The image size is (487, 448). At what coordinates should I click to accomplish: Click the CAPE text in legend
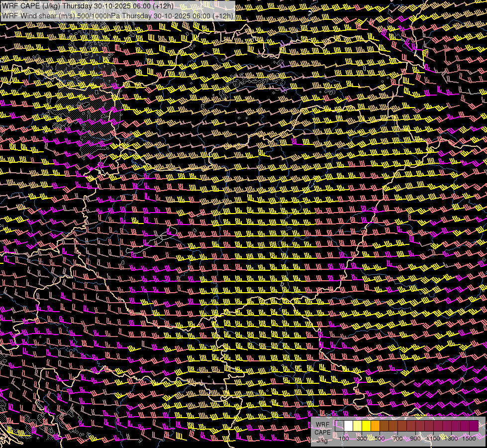tap(322, 432)
